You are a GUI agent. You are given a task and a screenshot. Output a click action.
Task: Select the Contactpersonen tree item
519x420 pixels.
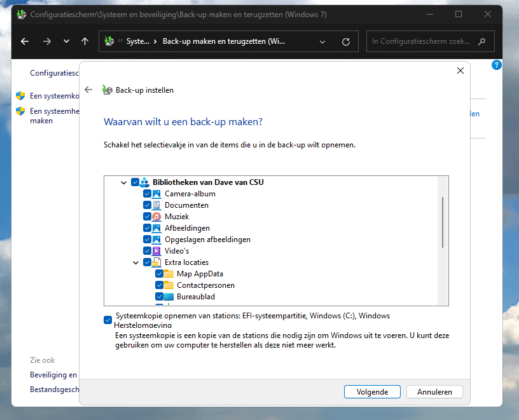205,285
